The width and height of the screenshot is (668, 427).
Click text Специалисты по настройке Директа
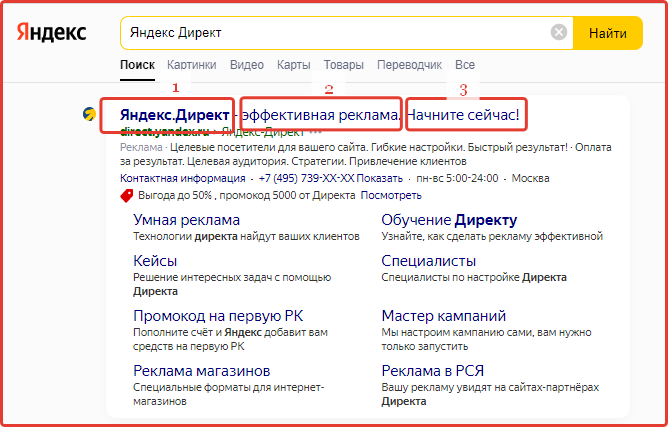[x=474, y=278]
